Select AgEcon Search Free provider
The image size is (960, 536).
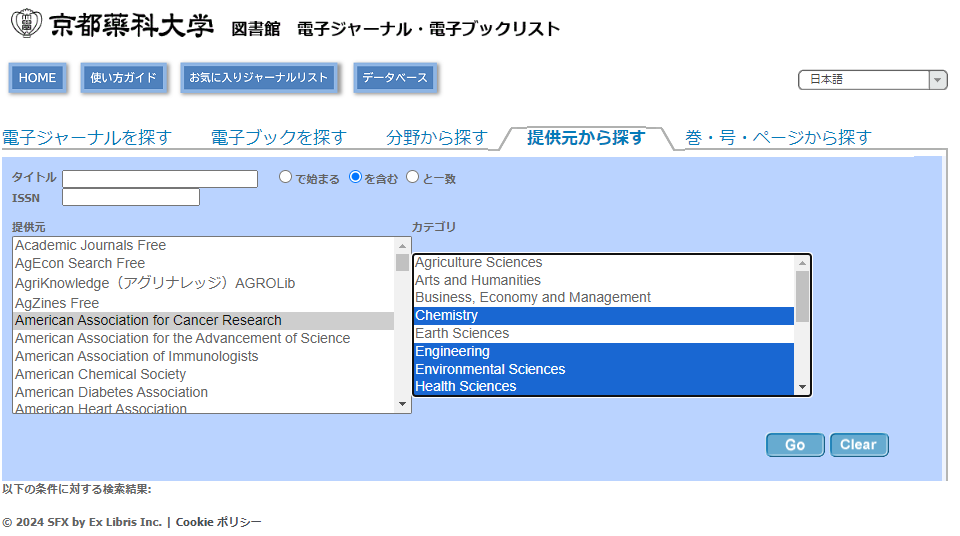click(204, 263)
